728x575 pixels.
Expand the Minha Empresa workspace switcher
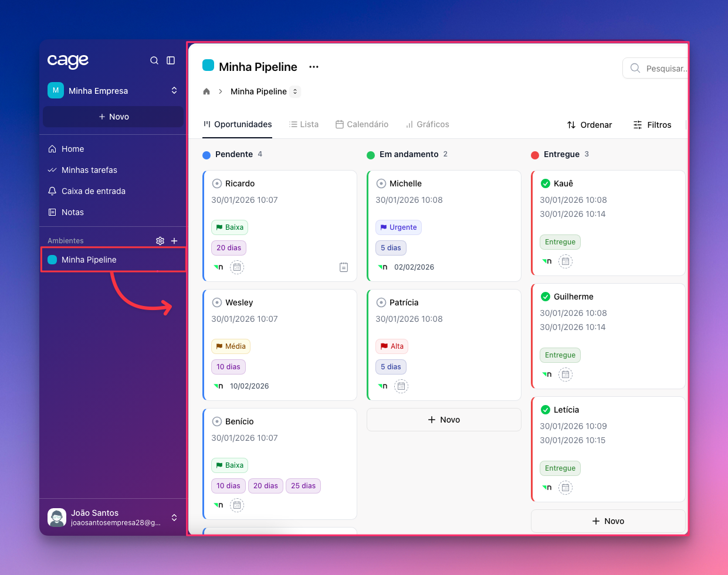174,90
